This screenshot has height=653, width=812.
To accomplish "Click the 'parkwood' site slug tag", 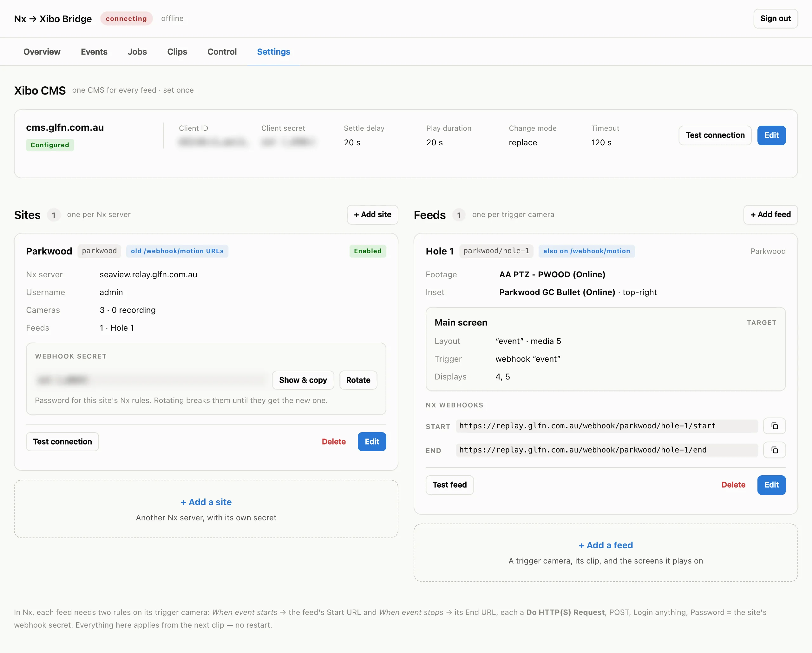I will pyautogui.click(x=99, y=251).
